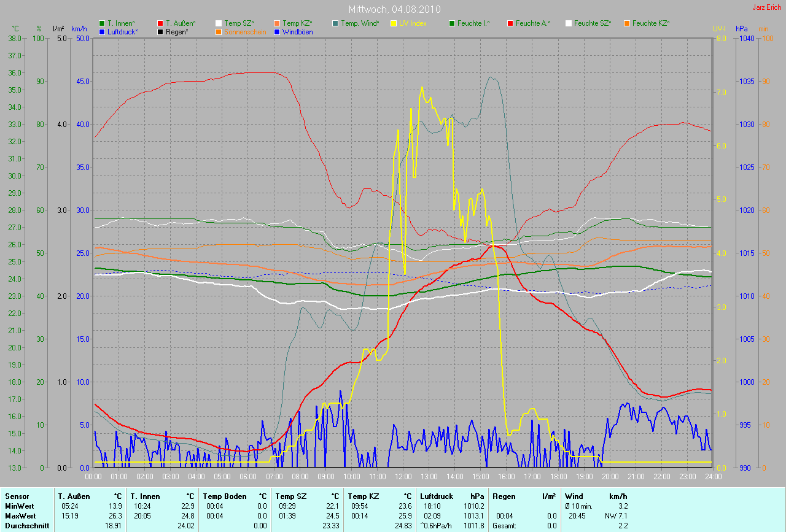Toggle the yellow UV Index legend label
This screenshot has width=786, height=532.
[x=413, y=23]
